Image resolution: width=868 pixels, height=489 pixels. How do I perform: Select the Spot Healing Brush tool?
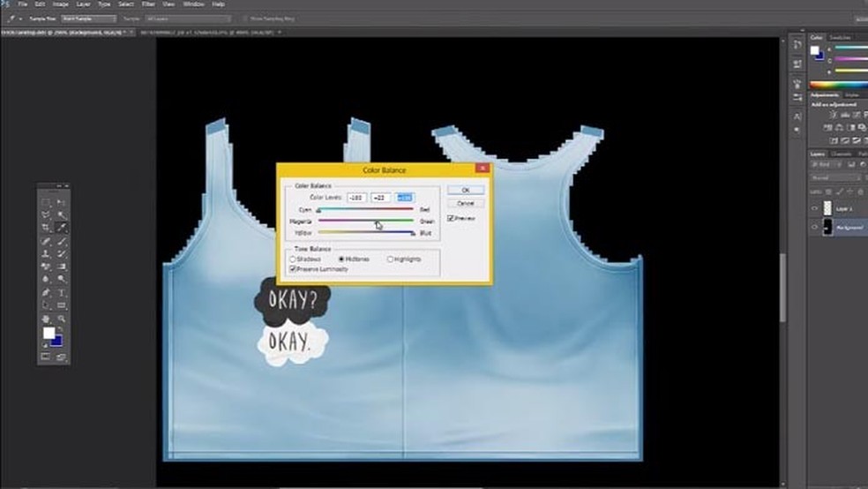(46, 241)
